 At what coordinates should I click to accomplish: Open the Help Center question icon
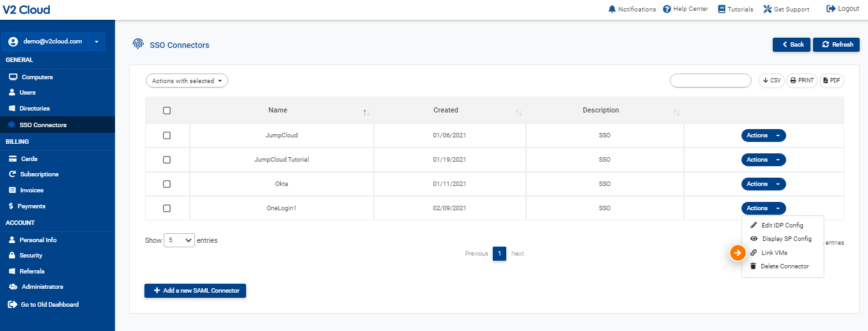coord(667,9)
